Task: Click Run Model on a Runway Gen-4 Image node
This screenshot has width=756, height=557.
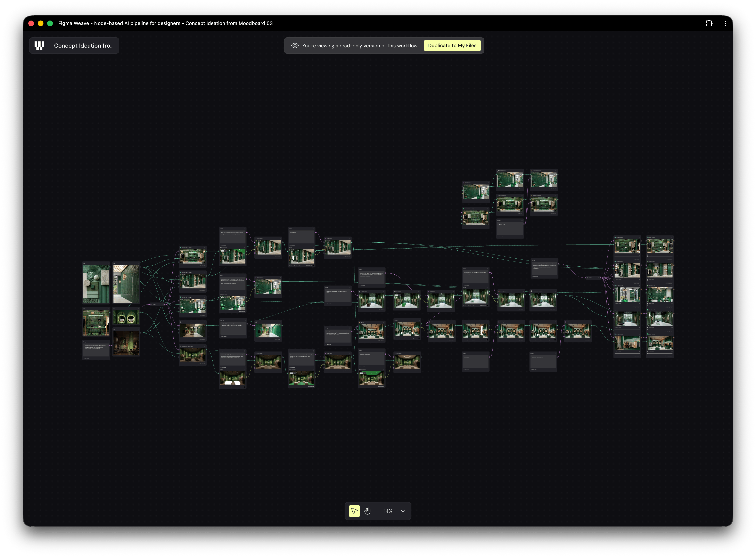Action: (202, 266)
